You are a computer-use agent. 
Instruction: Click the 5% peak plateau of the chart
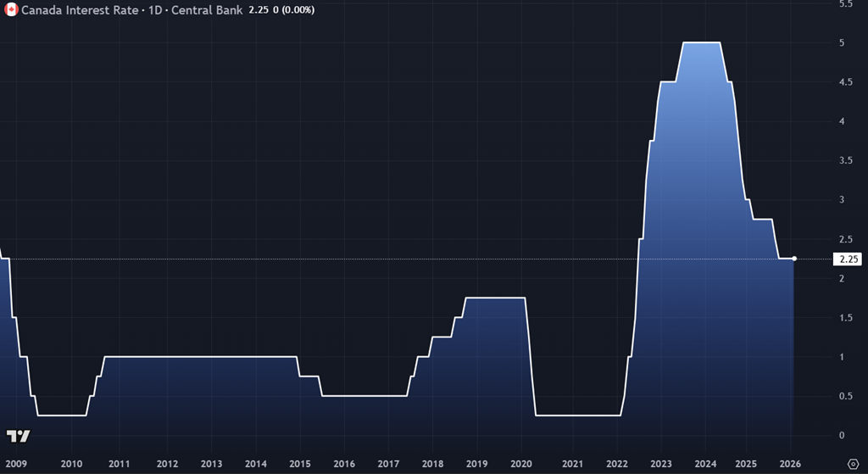click(x=701, y=42)
